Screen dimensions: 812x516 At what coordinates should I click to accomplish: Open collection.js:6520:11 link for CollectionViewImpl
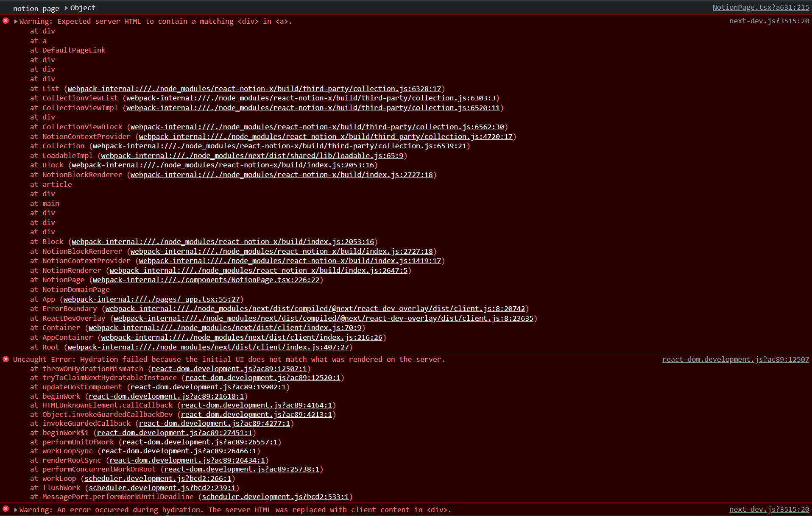coord(313,108)
